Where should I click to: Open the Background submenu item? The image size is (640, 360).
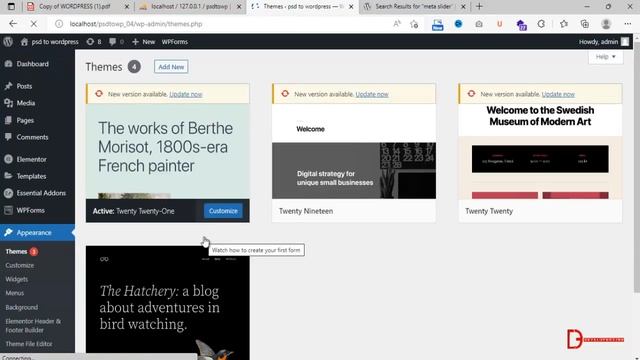pyautogui.click(x=22, y=307)
